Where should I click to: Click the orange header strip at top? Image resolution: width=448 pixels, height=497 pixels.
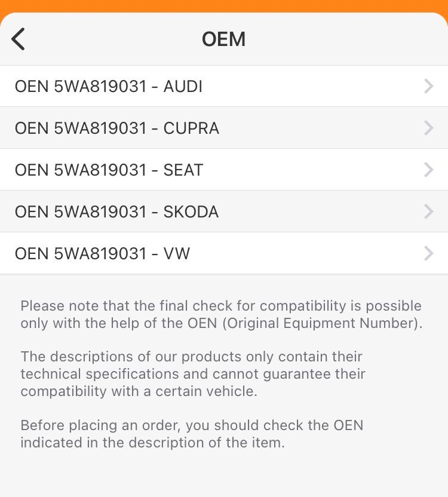(224, 5)
